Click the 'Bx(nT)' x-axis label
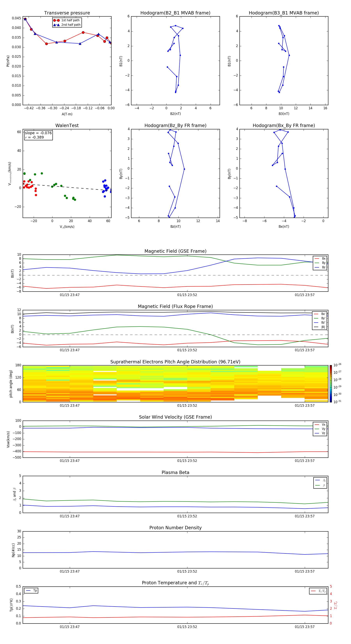 284,227
